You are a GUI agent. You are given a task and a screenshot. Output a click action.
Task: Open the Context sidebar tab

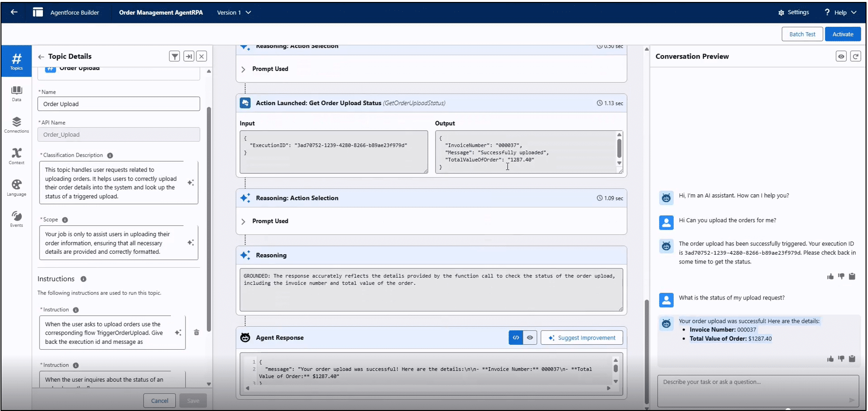[17, 156]
